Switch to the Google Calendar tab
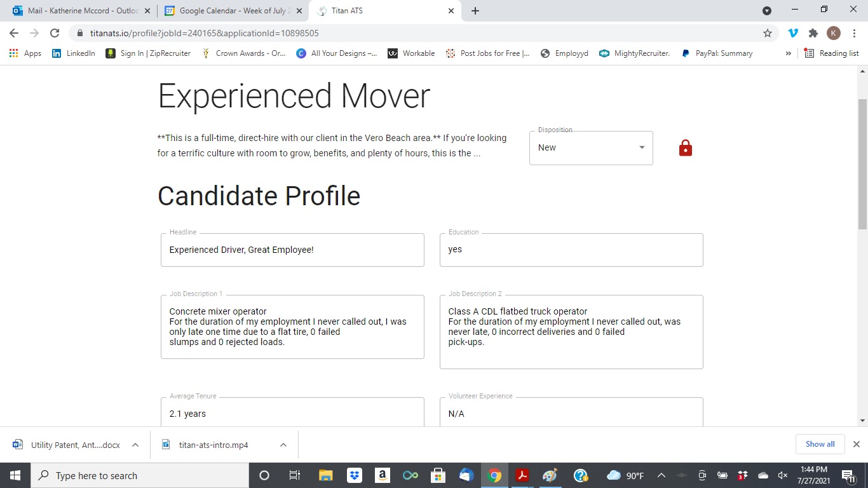Viewport: 868px width, 488px height. tap(233, 11)
